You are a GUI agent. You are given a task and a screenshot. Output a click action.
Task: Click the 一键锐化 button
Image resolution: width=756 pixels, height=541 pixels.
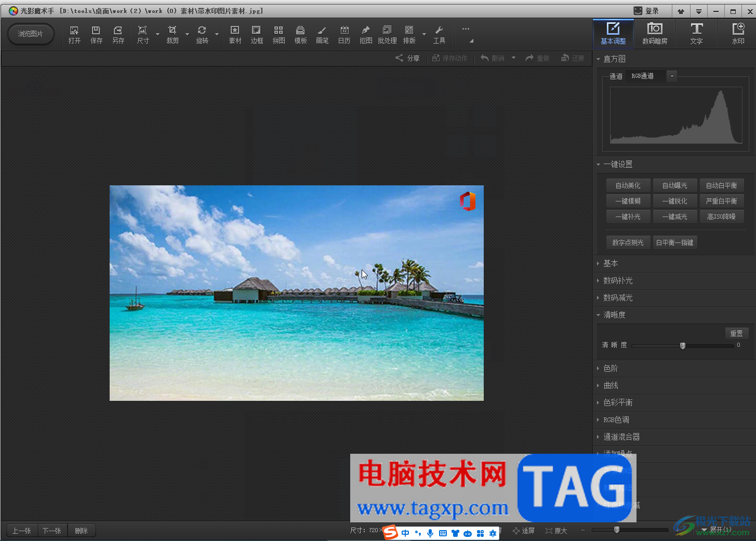(x=675, y=201)
